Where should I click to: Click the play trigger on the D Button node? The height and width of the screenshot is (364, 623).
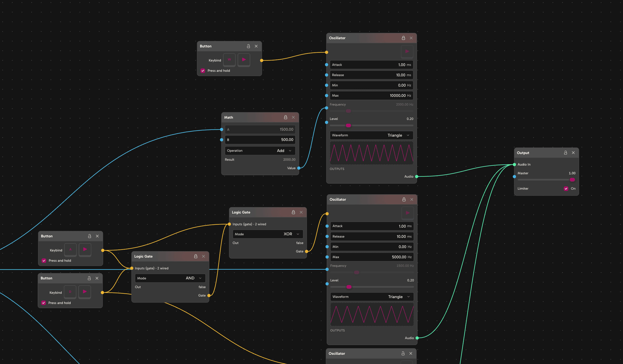[85, 292]
